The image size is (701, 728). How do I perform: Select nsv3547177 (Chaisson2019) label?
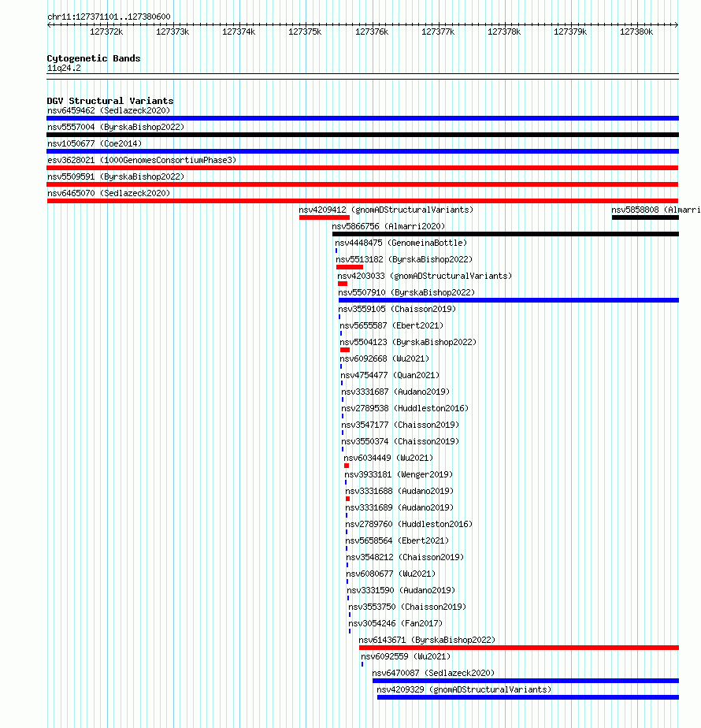[x=399, y=425]
